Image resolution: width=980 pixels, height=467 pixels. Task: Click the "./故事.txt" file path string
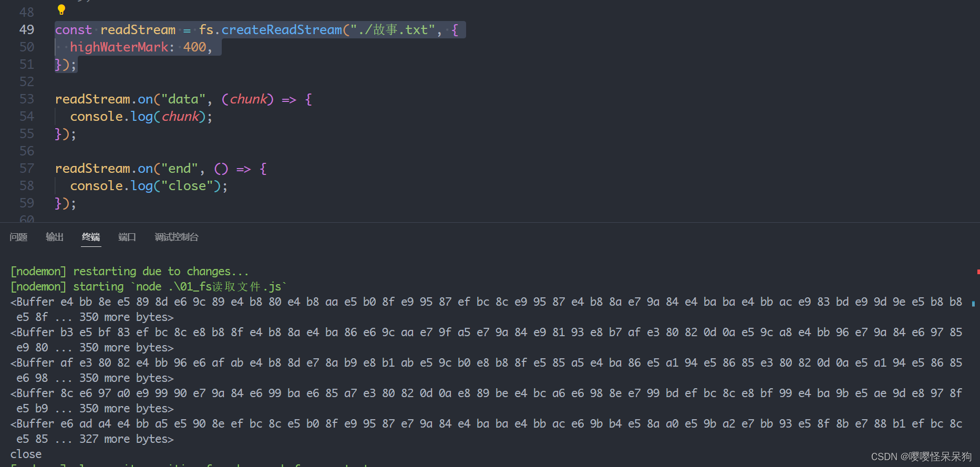click(x=393, y=30)
